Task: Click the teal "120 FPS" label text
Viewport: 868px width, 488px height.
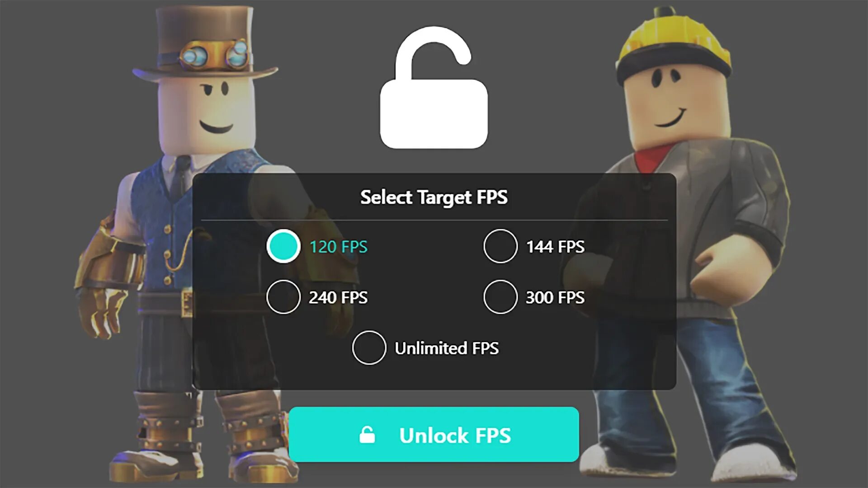Action: pos(339,247)
